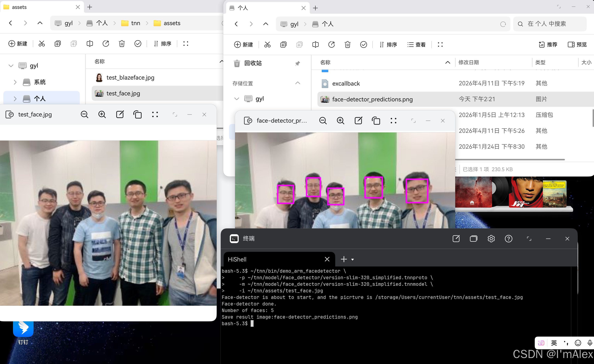Collapse the gyl tree node in the assets window
This screenshot has height=364, width=594.
pyautogui.click(x=11, y=66)
